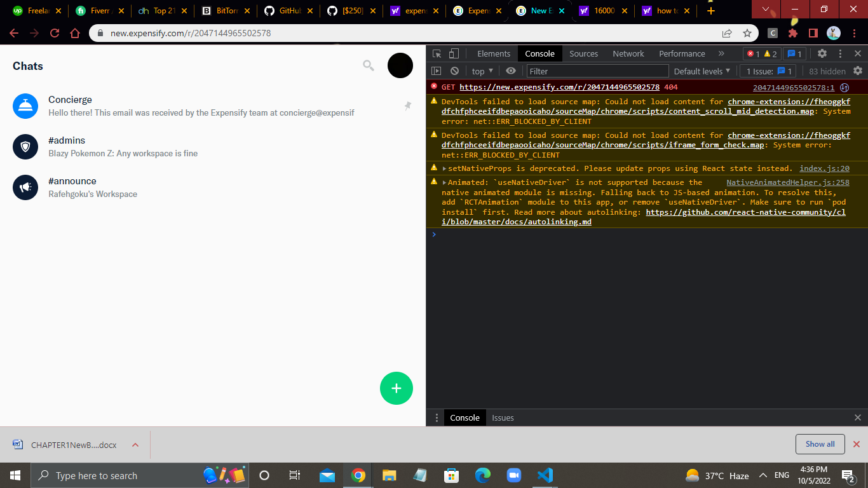Select the inspect element cursor icon

pyautogui.click(x=435, y=53)
